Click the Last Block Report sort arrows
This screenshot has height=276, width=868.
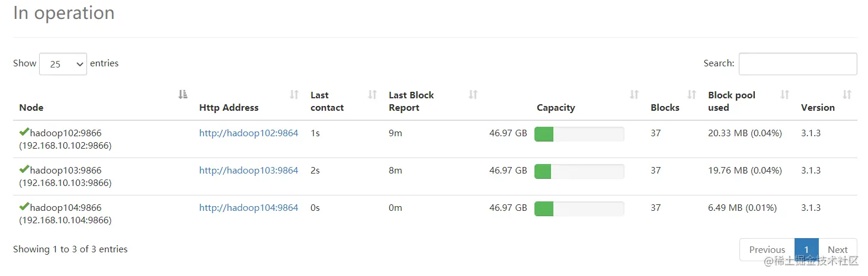tap(473, 95)
